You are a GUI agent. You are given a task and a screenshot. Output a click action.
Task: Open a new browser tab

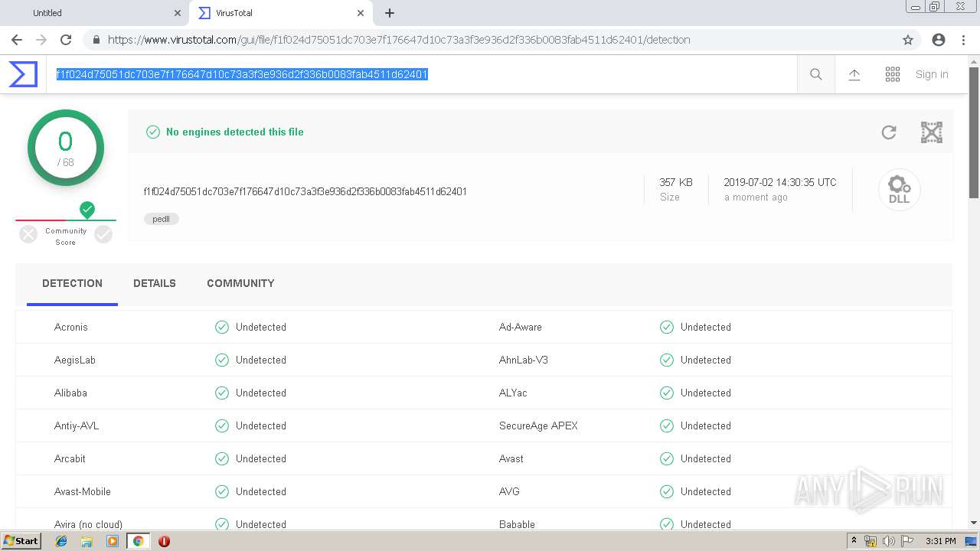point(390,13)
